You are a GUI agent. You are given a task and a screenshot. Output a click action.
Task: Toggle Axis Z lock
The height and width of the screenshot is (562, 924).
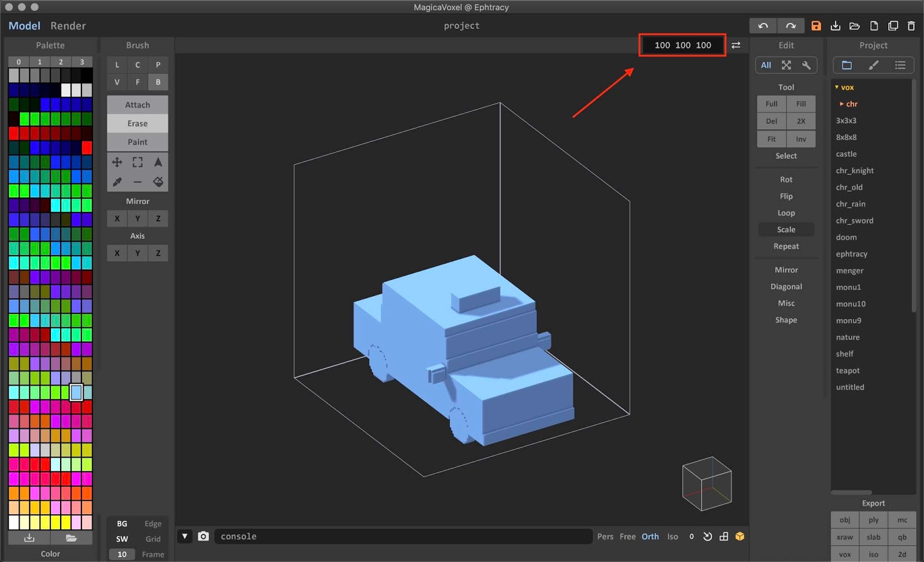(x=158, y=253)
